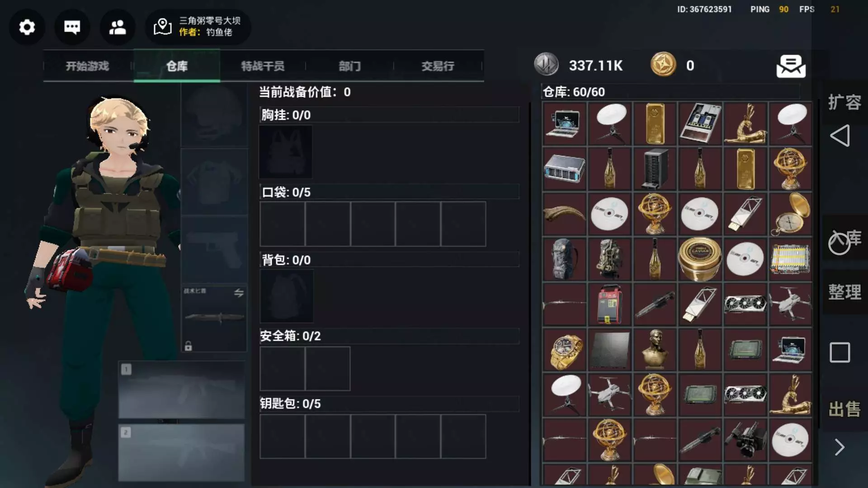Viewport: 868px width, 488px height.
Task: Click the map location icon
Action: 163,27
